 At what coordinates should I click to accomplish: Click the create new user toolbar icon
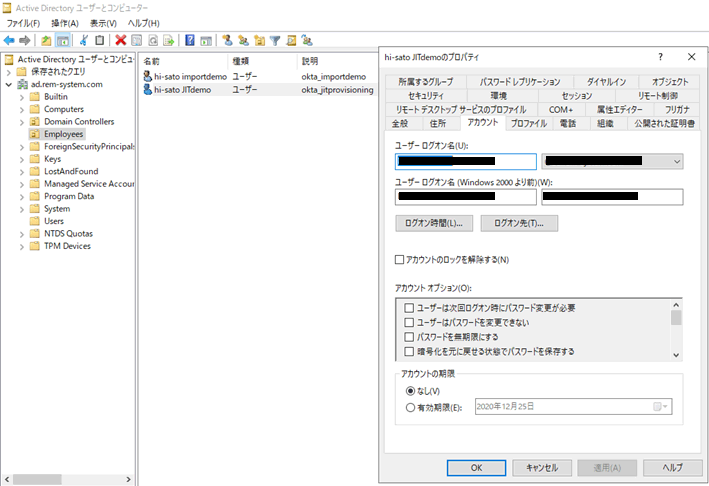pyautogui.click(x=228, y=40)
